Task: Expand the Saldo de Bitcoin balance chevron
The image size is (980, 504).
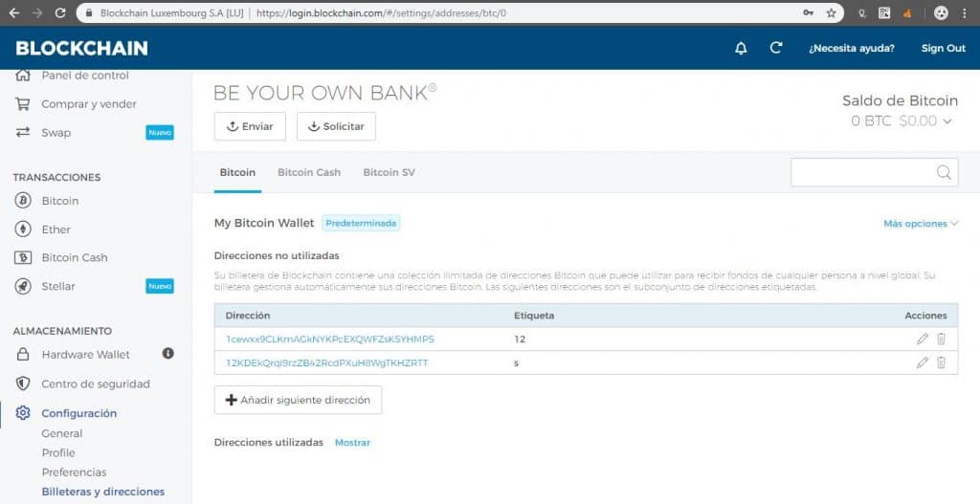Action: (947, 121)
